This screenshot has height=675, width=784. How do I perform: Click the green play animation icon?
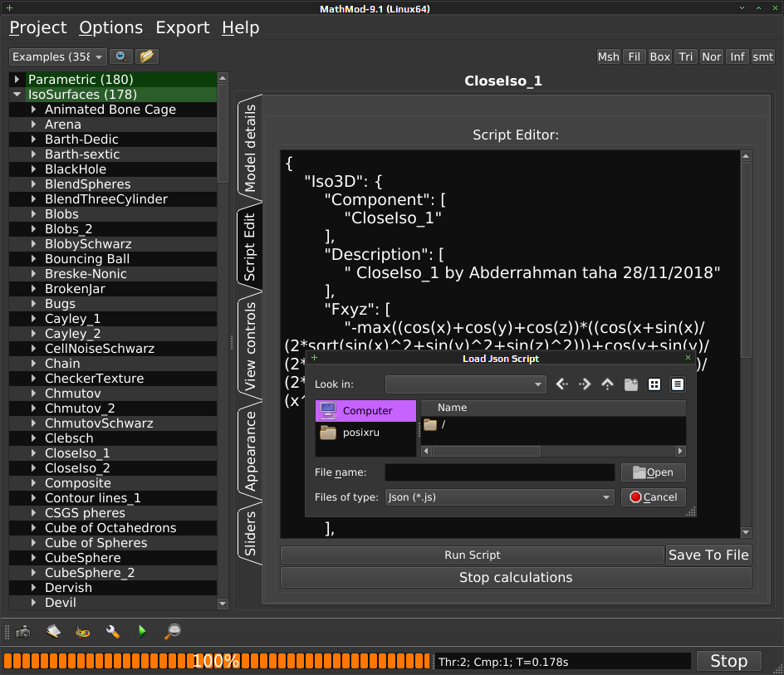coord(142,632)
